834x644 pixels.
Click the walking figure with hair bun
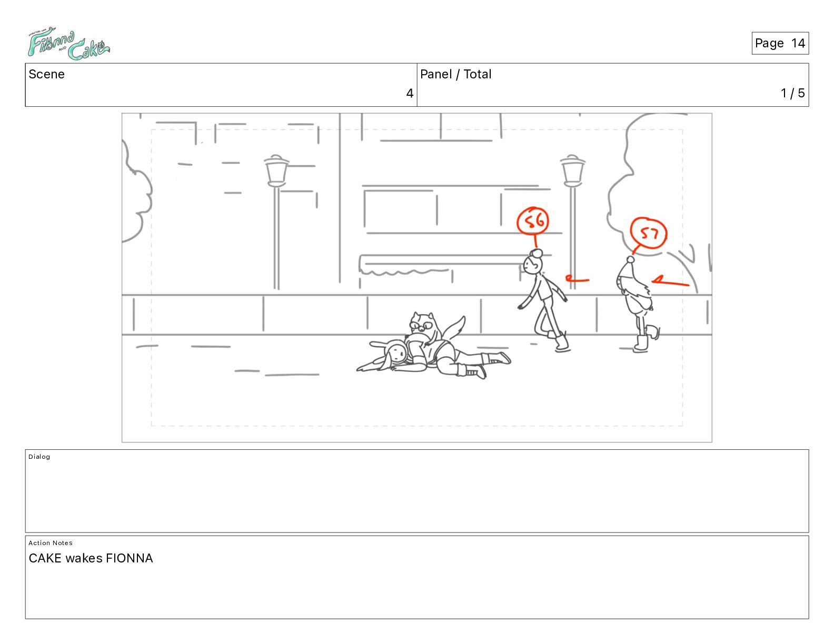point(543,300)
